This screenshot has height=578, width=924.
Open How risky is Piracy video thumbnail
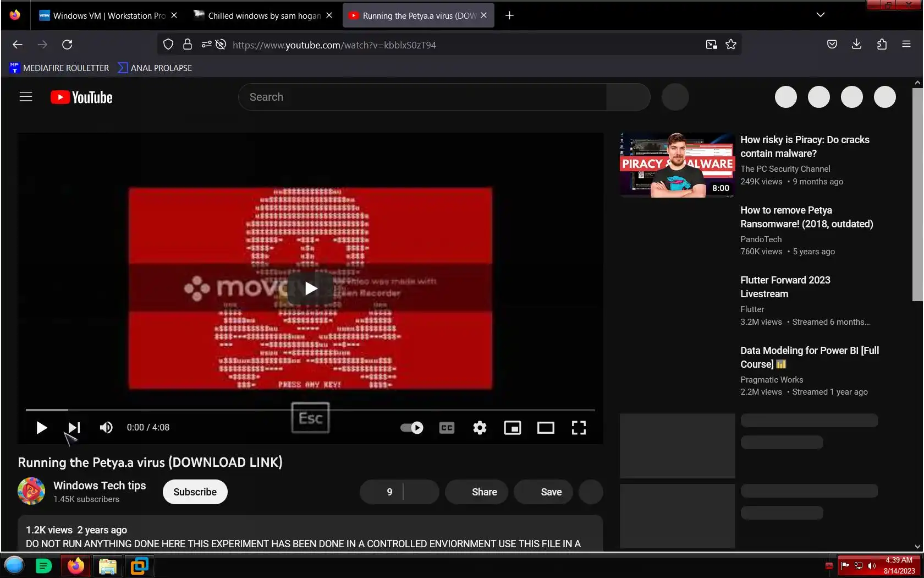click(677, 165)
